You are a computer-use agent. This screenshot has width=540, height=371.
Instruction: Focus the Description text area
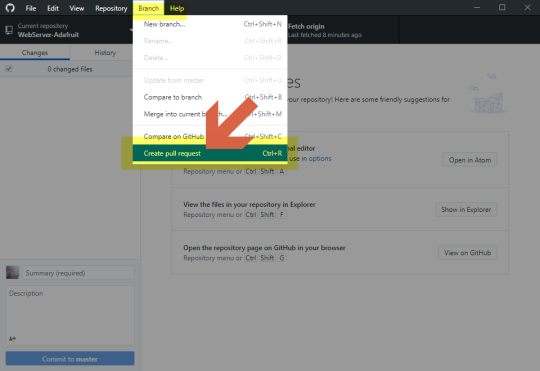pyautogui.click(x=70, y=315)
